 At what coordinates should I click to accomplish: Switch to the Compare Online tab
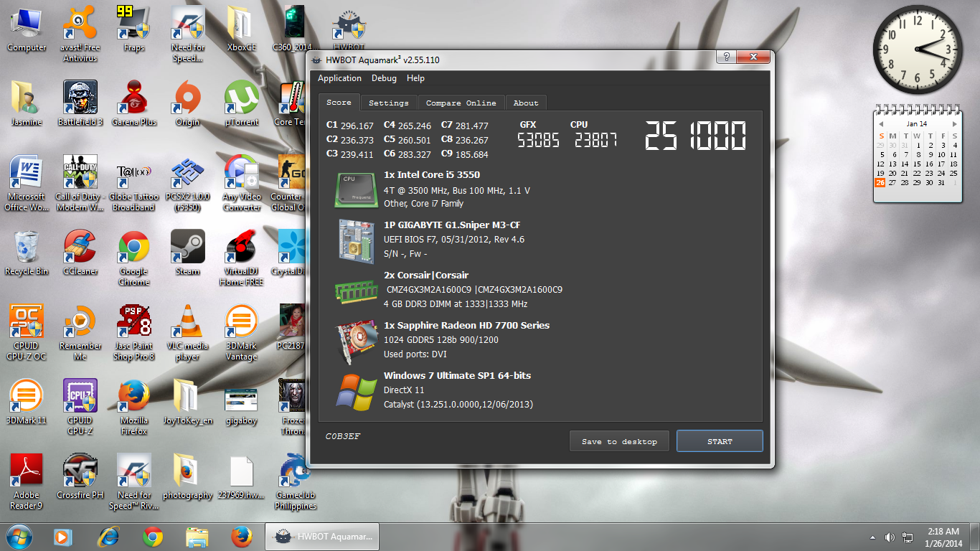[x=461, y=103]
